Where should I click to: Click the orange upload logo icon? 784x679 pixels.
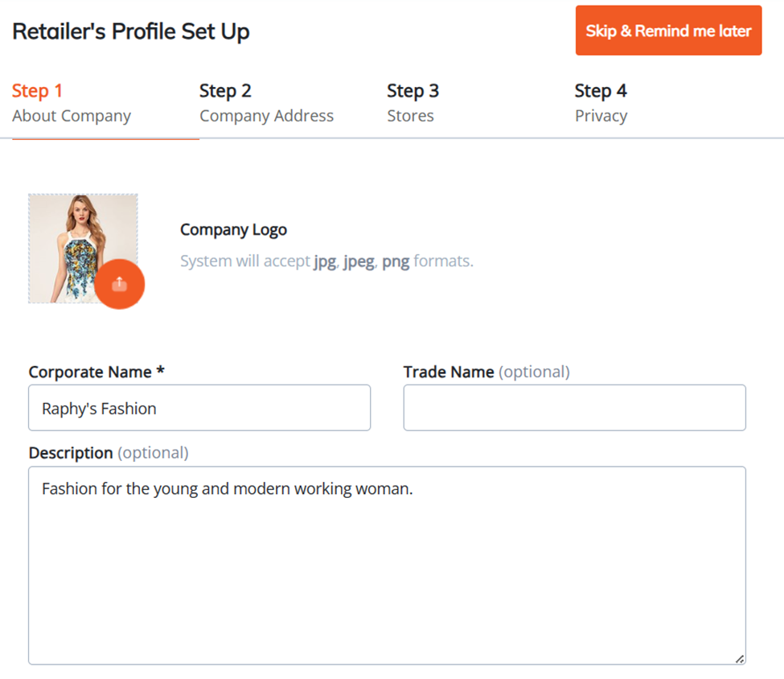click(x=120, y=284)
